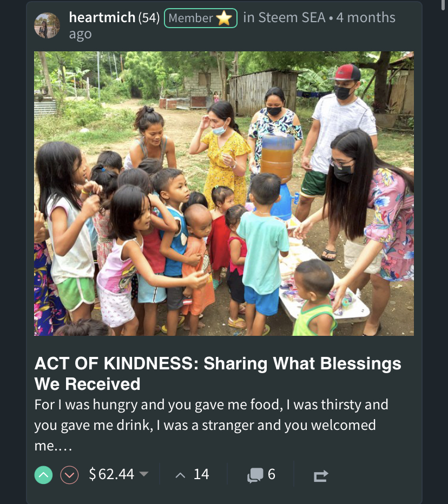Screen dimensions: 448x504
Task: Click the comment count number 6
Action: click(x=272, y=474)
